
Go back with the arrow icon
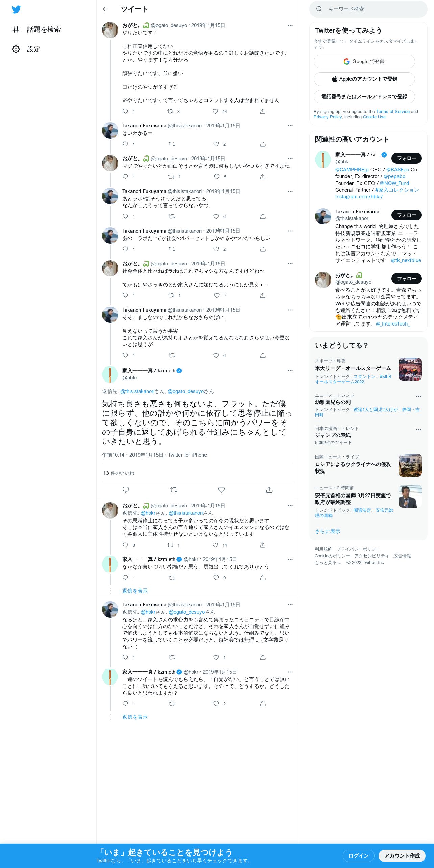click(105, 9)
